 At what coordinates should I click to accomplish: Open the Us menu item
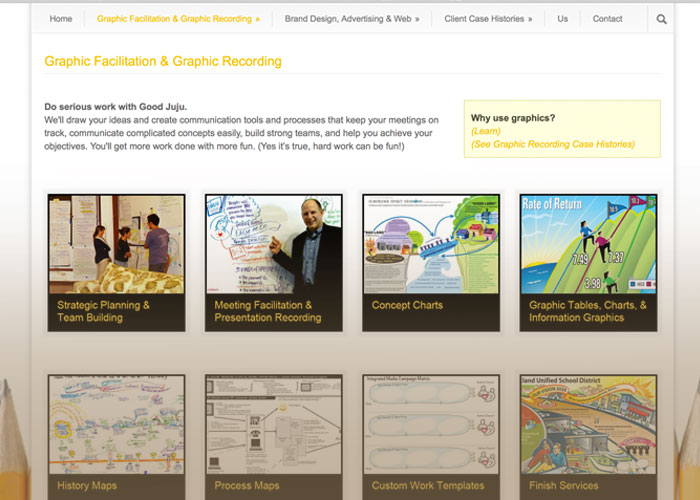pyautogui.click(x=563, y=19)
